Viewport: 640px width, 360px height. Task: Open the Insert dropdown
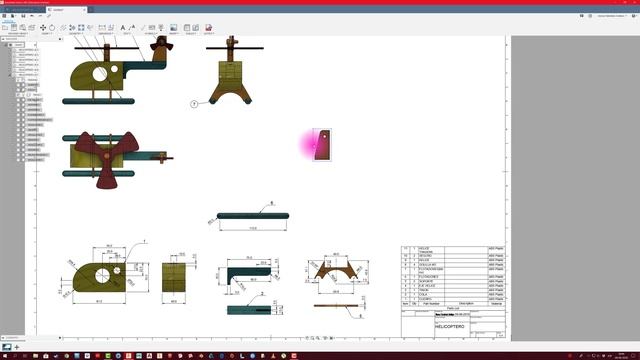tap(173, 33)
